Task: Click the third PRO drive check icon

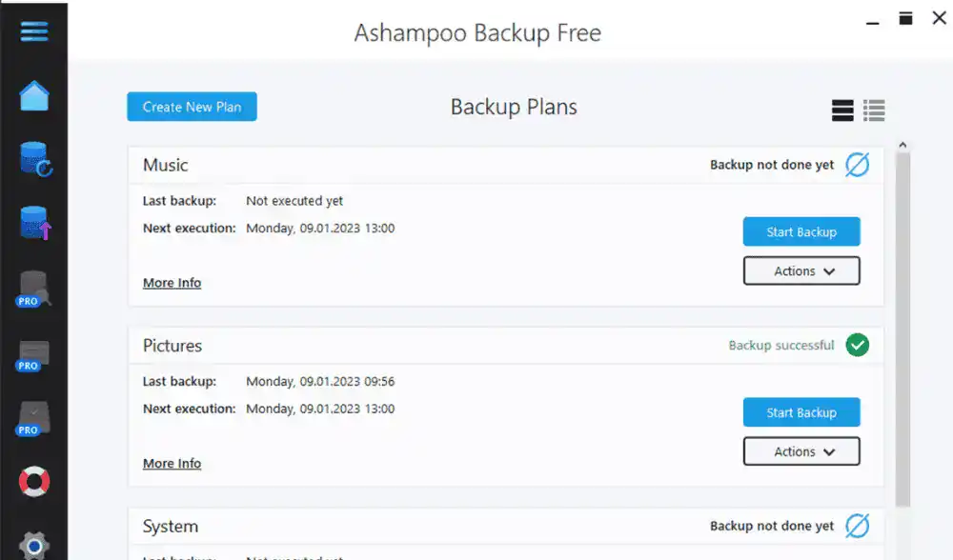Action: coord(34,418)
